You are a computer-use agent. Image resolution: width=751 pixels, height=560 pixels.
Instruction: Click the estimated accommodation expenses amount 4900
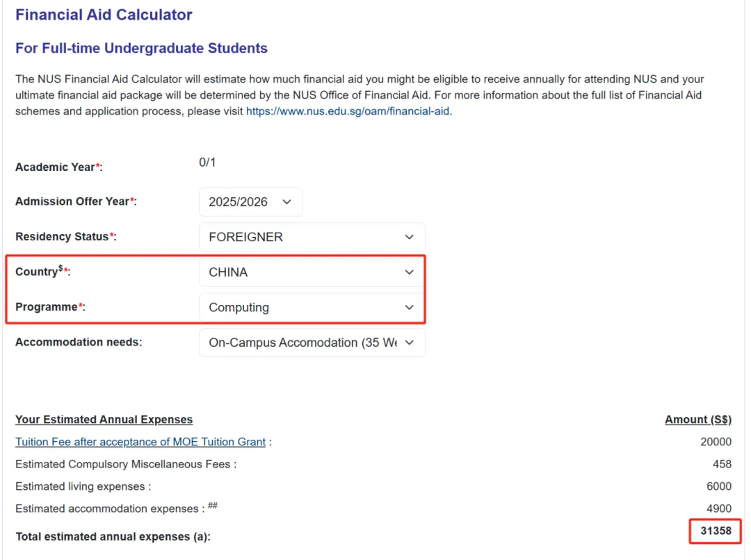pos(718,509)
